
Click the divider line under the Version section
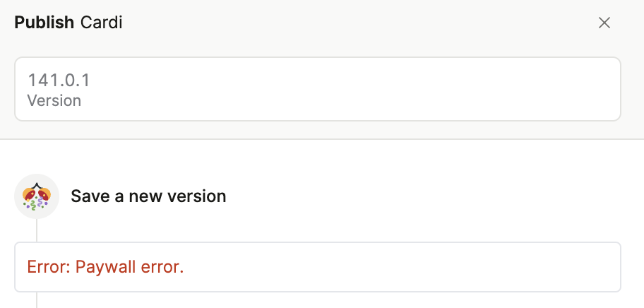tap(322, 139)
